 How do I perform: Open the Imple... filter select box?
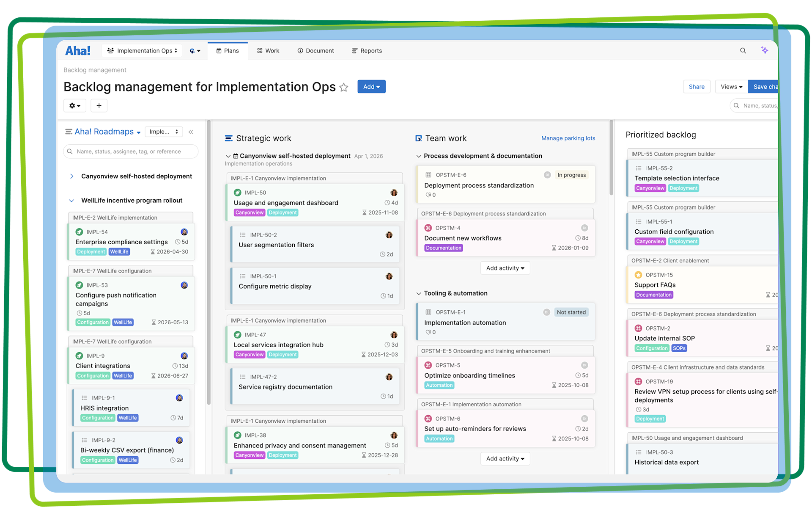pyautogui.click(x=164, y=132)
